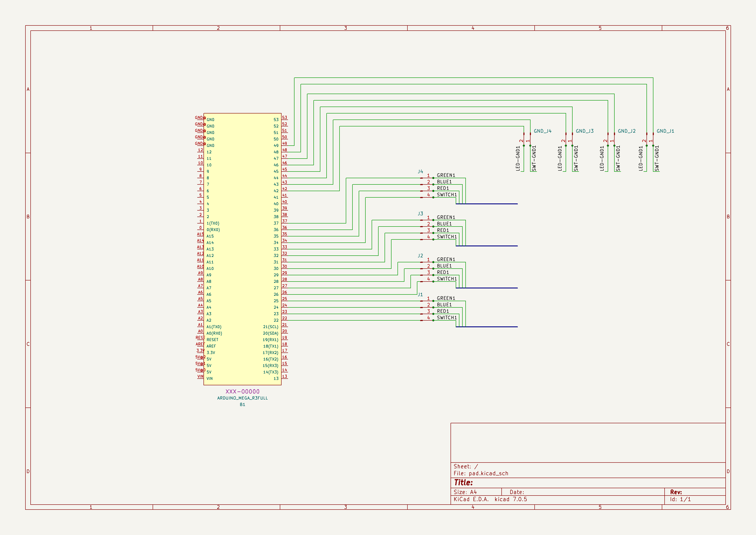Click the J1 connector reference label

(x=420, y=294)
